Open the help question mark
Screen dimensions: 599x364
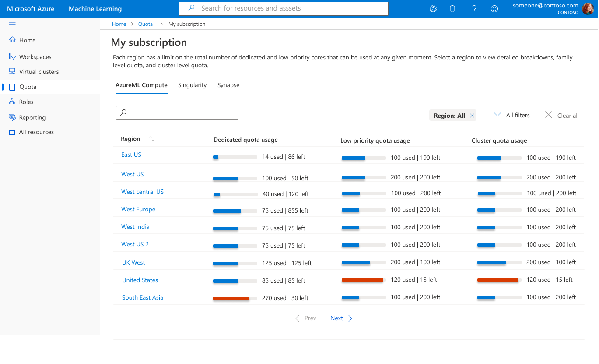474,9
